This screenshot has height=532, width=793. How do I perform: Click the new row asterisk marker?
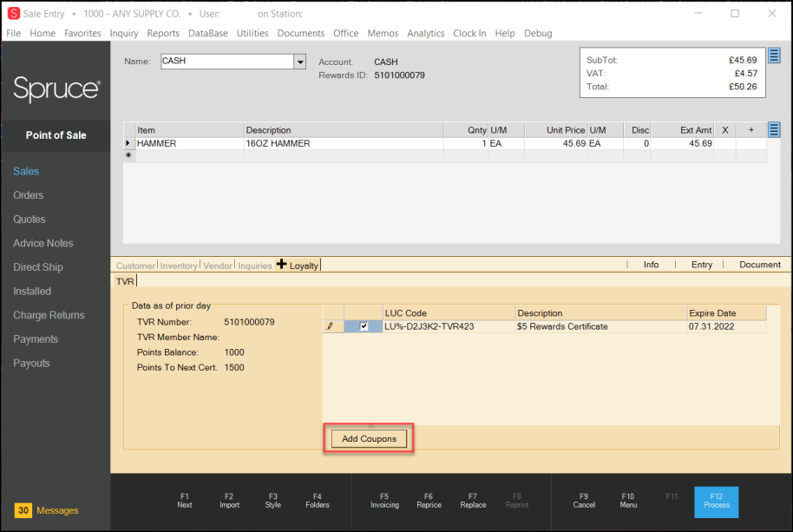click(x=128, y=155)
